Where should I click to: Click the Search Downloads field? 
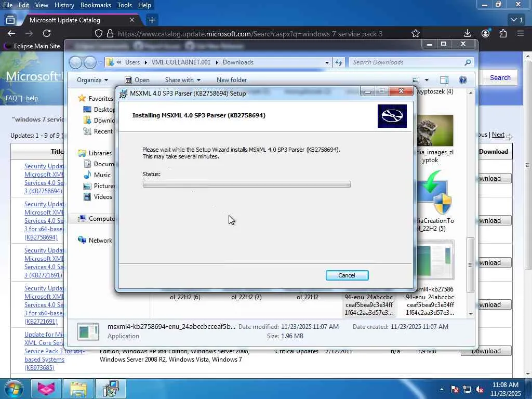[x=411, y=62]
